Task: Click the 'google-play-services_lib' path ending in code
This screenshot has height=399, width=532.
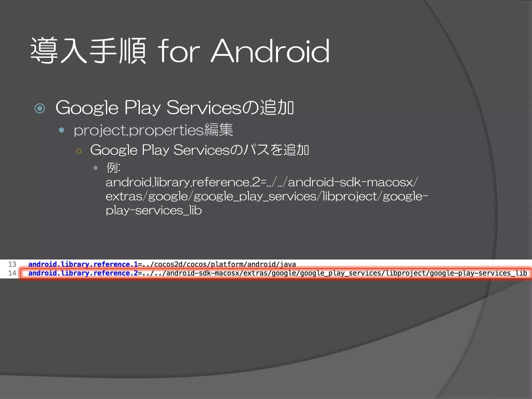Action: (478, 273)
